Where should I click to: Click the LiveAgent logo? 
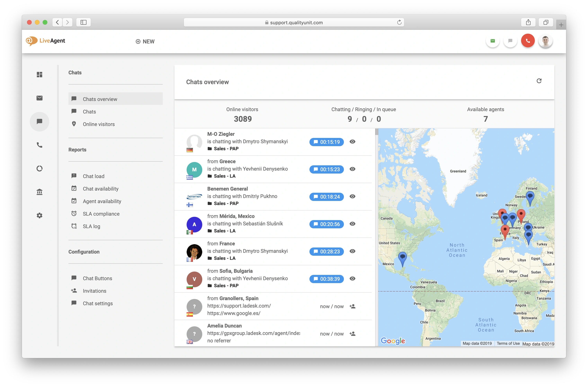pos(45,41)
